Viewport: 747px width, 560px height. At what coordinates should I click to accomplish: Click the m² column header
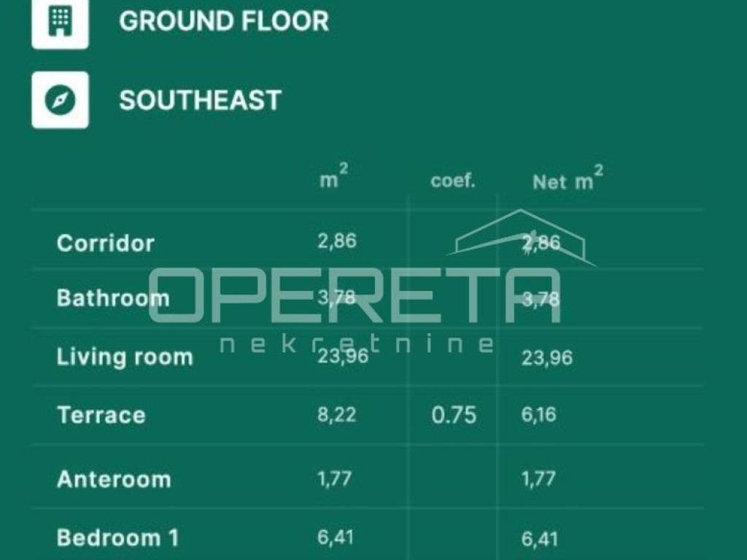pos(334,176)
